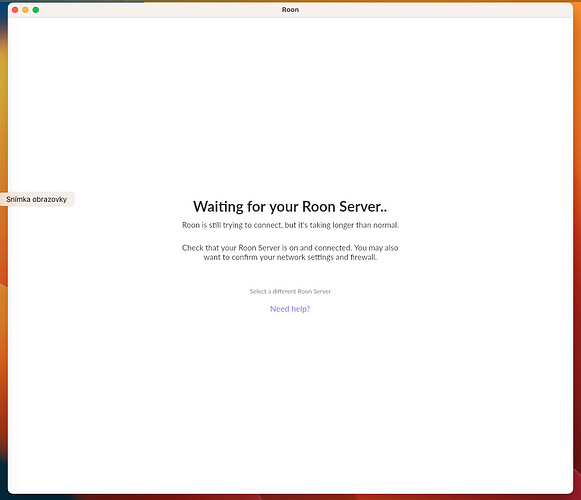Maximize Roon using the green button

(x=36, y=10)
